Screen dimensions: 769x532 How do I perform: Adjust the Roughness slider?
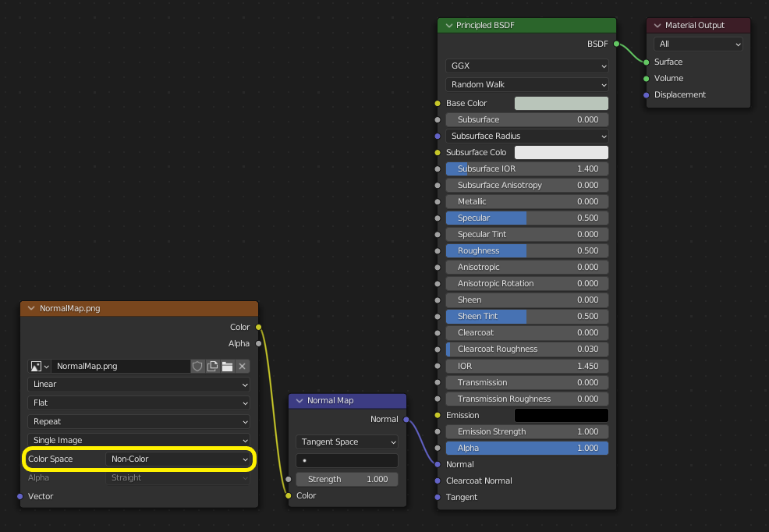(526, 250)
